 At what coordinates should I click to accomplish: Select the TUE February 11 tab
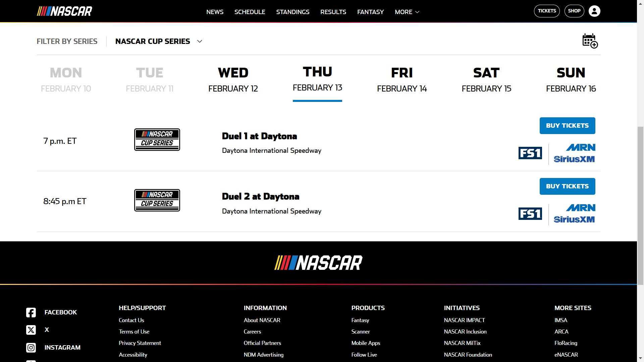click(x=150, y=80)
